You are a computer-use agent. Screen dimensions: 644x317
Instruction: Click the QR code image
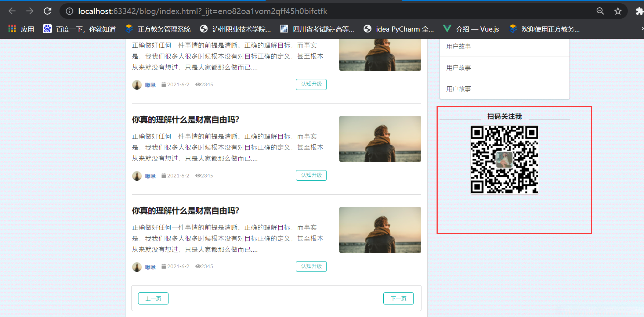(x=504, y=160)
